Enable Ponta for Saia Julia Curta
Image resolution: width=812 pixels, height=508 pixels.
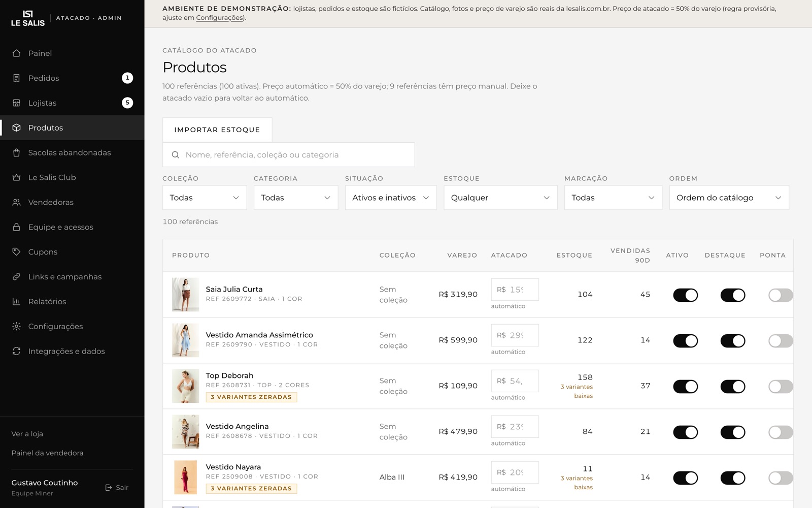point(781,295)
